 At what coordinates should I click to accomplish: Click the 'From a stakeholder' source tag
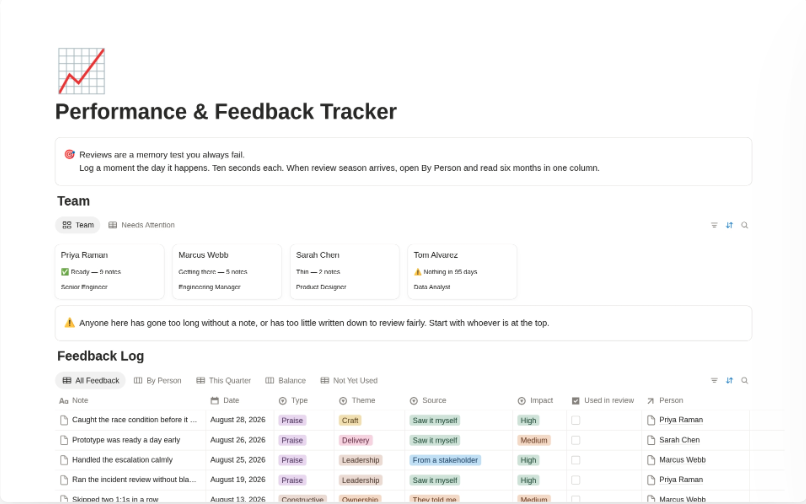445,460
